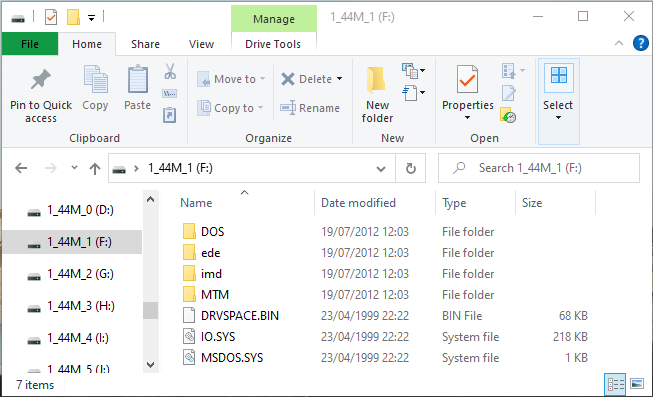Viewport: 653px width, 397px height.
Task: Click the Edit icon in Open group
Action: (508, 93)
